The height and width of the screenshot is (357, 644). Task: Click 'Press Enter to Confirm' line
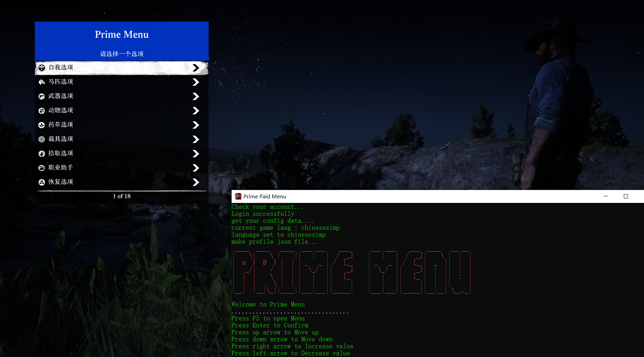point(270,326)
